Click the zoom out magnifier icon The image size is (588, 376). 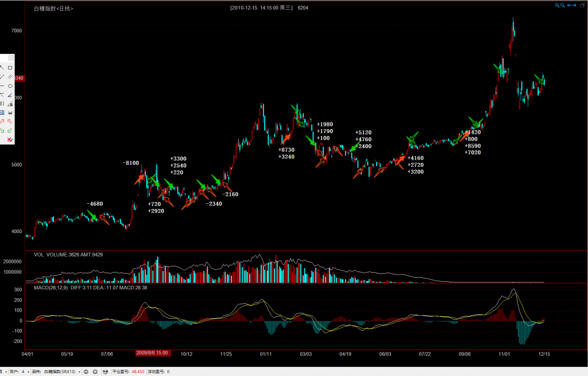click(x=562, y=5)
